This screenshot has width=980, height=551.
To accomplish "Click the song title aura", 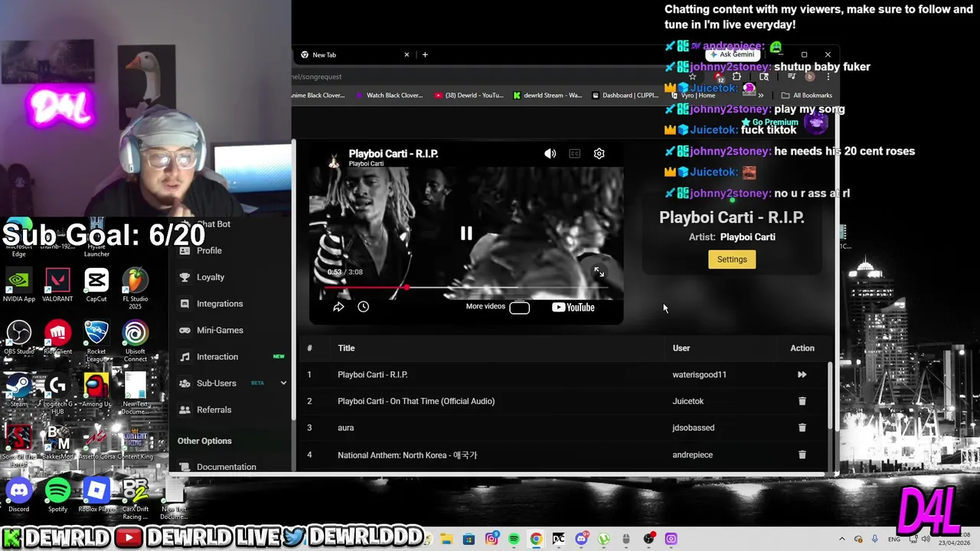I will coord(346,428).
